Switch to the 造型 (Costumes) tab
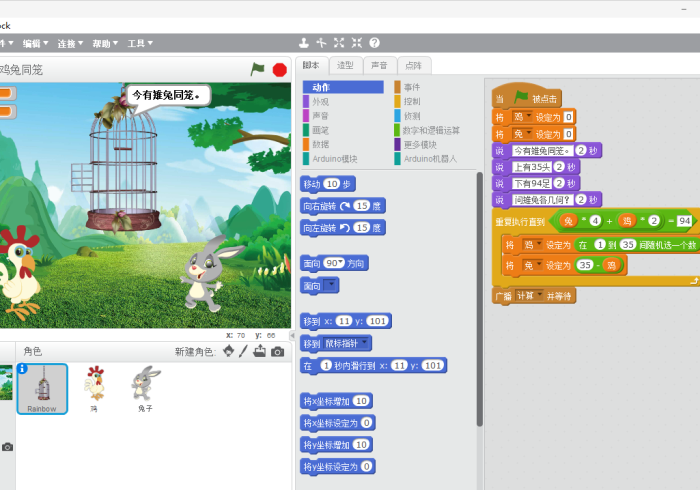Screen dimensions: 700x490 (345, 65)
